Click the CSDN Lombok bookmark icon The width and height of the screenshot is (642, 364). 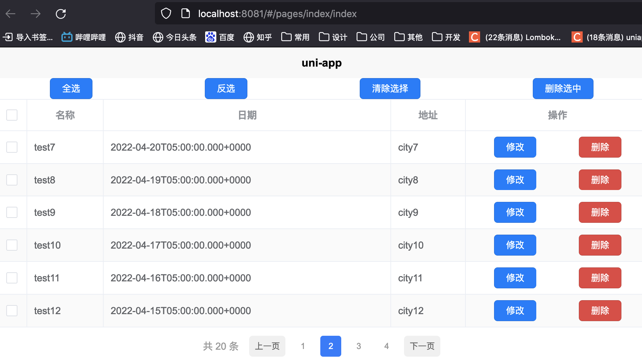[x=474, y=37]
